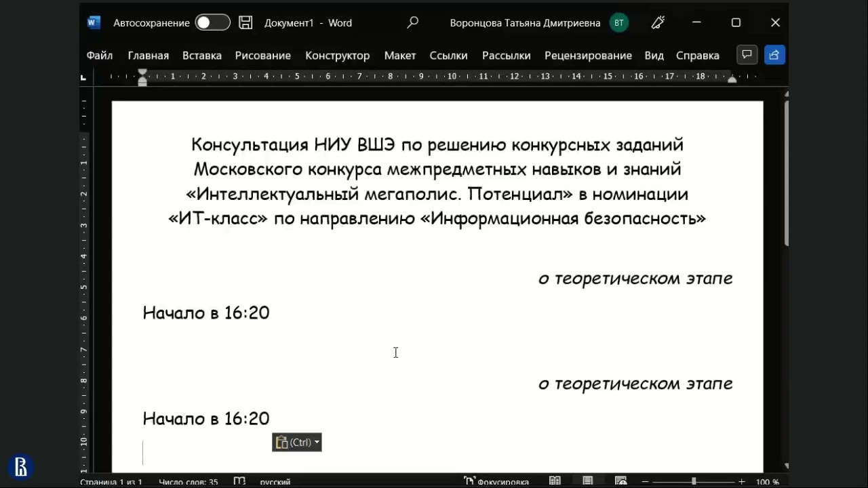Toggle the Автосохранение switch
The height and width of the screenshot is (488, 868).
pyautogui.click(x=212, y=22)
